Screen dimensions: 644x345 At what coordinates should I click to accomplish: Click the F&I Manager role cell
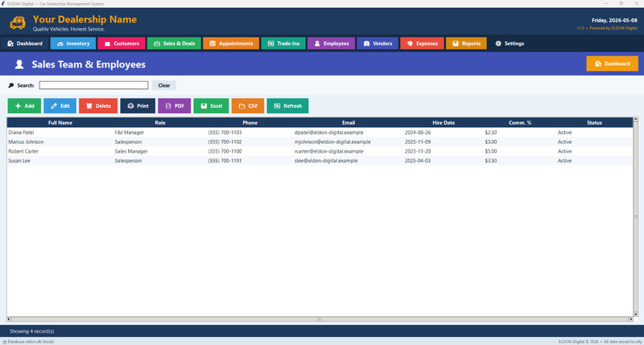tap(130, 133)
